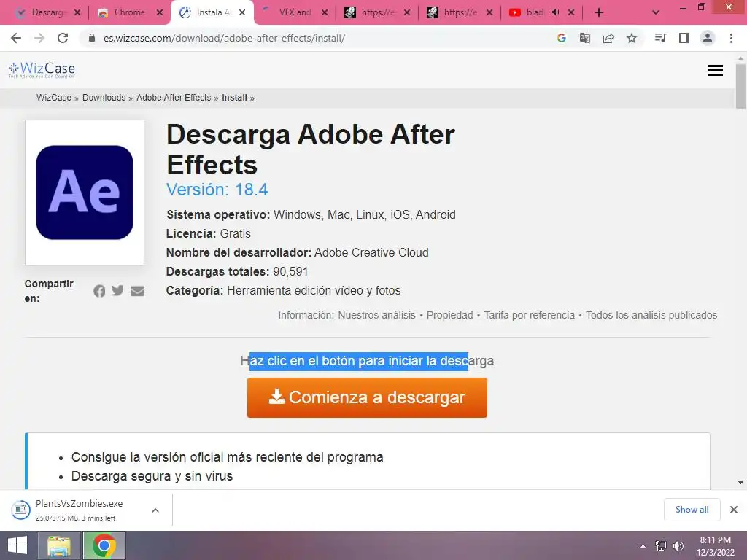Open the WizCase hamburger menu
The image size is (747, 560).
coord(716,71)
